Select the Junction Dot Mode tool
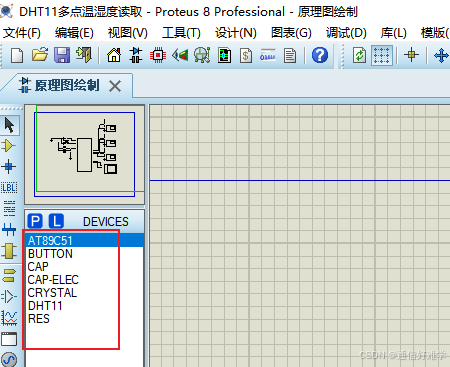This screenshot has width=450, height=367. coord(9,166)
